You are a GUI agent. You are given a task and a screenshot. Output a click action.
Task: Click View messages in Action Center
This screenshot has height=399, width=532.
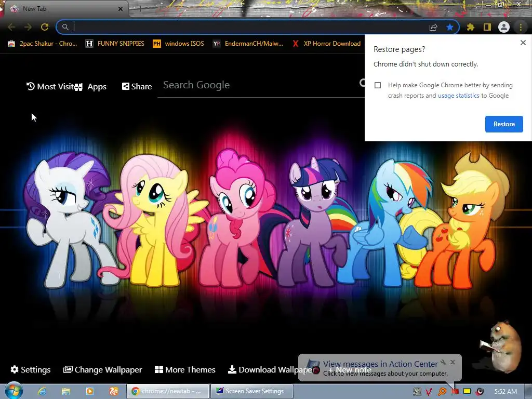(380, 364)
